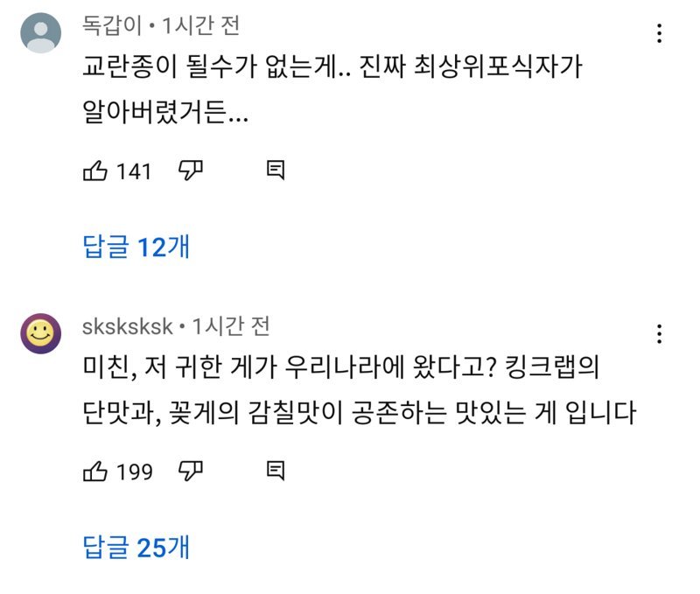The width and height of the screenshot is (700, 594).
Task: Reply to sksksksk's comment via reply icon
Action: (x=276, y=472)
